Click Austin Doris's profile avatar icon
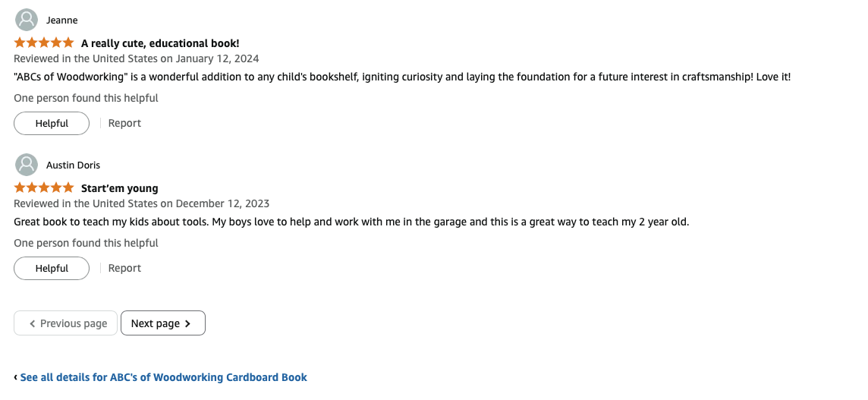The height and width of the screenshot is (400, 868). [26, 165]
